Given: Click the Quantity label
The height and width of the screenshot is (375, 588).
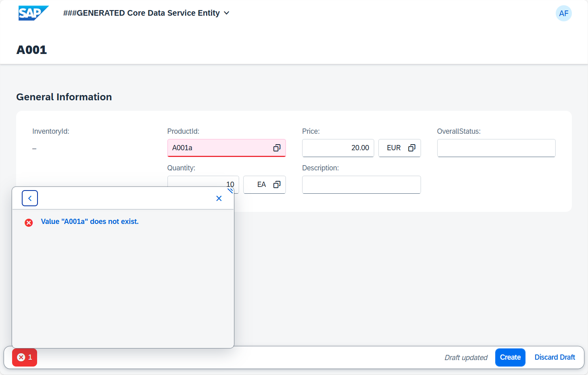Looking at the screenshot, I should [181, 168].
